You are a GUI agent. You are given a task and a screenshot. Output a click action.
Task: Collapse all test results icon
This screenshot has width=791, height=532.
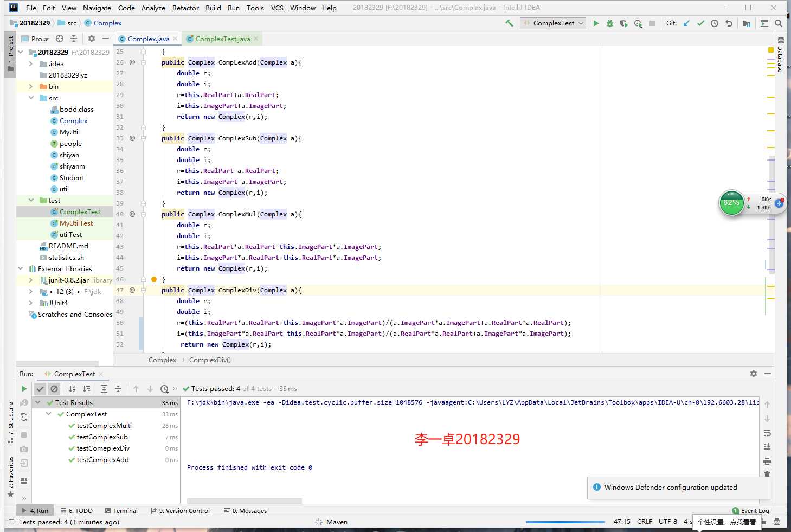pos(118,389)
